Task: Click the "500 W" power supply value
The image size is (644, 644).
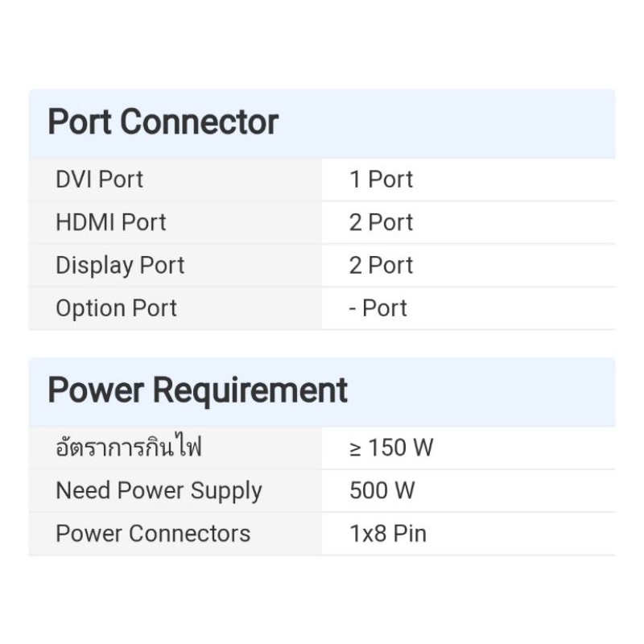Action: click(x=382, y=491)
